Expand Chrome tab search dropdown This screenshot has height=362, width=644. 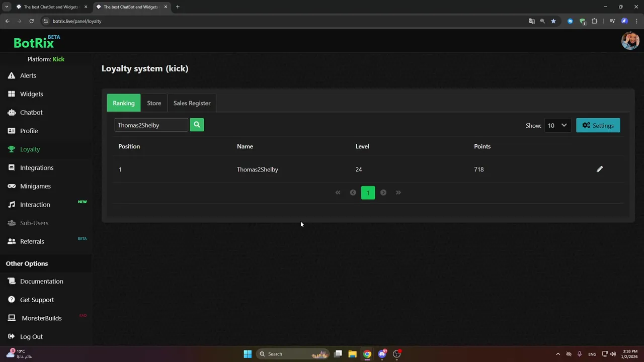pyautogui.click(x=7, y=7)
